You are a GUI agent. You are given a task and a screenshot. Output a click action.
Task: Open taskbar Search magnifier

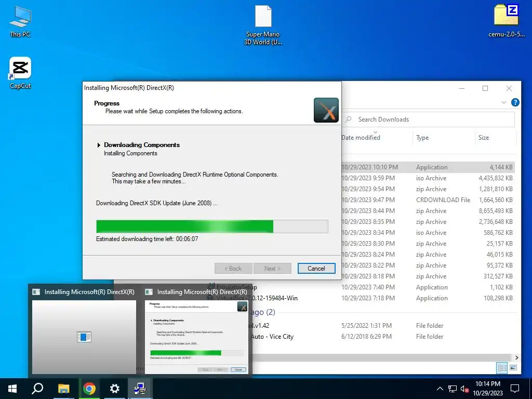click(x=37, y=389)
